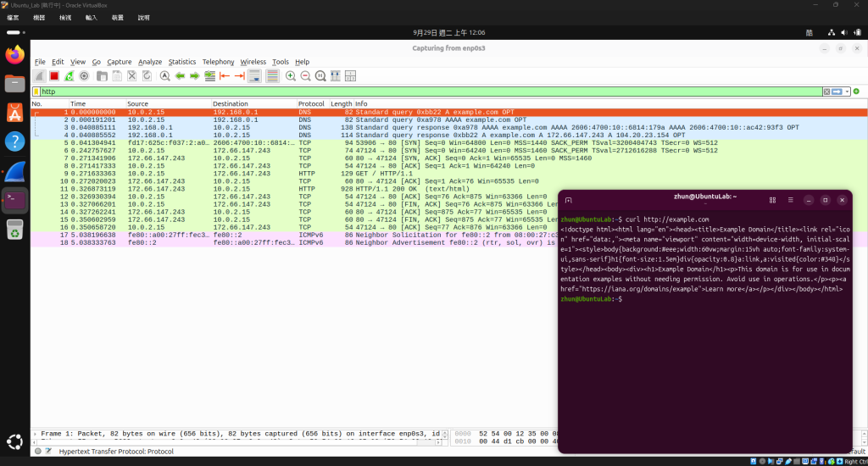
Task: Click the display filter bookmark icon
Action: pos(36,92)
